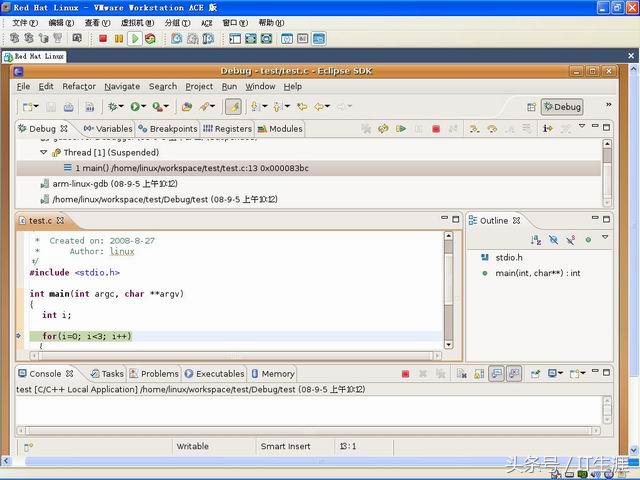Click the green Run launch icon
Screen dimensions: 640x480
135,107
